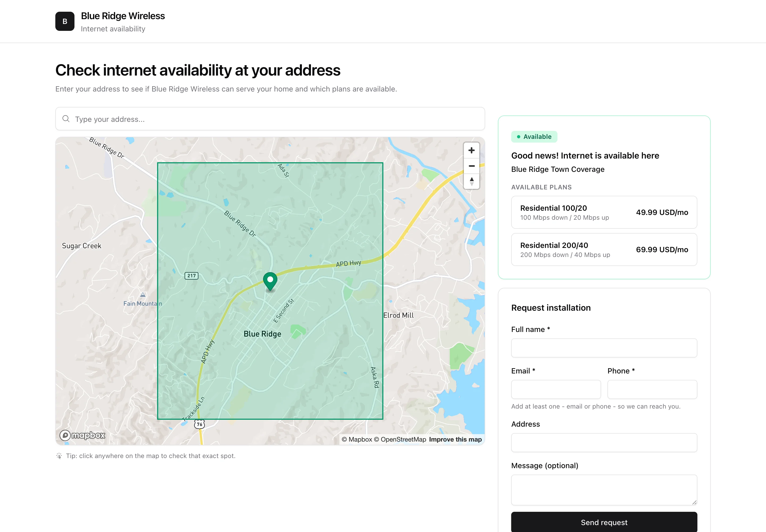Select the Residential 200/40 plan card
The width and height of the screenshot is (766, 532).
click(604, 250)
